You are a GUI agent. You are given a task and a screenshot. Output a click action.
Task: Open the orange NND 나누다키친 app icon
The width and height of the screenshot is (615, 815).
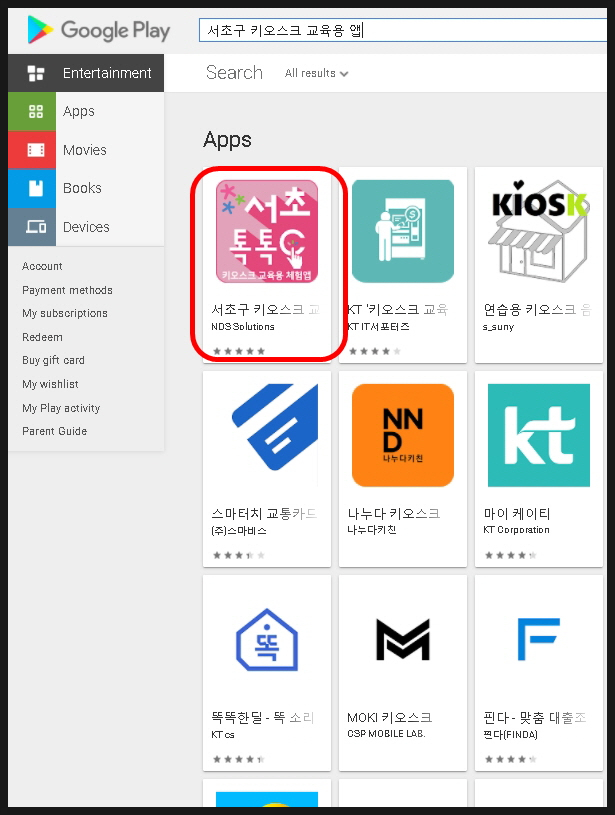coord(403,435)
